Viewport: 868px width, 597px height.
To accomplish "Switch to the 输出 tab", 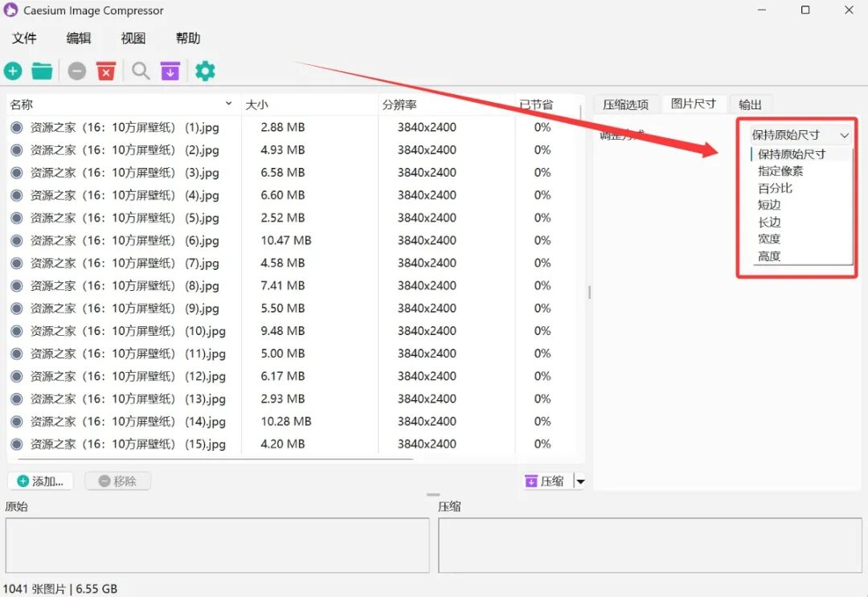I will click(750, 104).
